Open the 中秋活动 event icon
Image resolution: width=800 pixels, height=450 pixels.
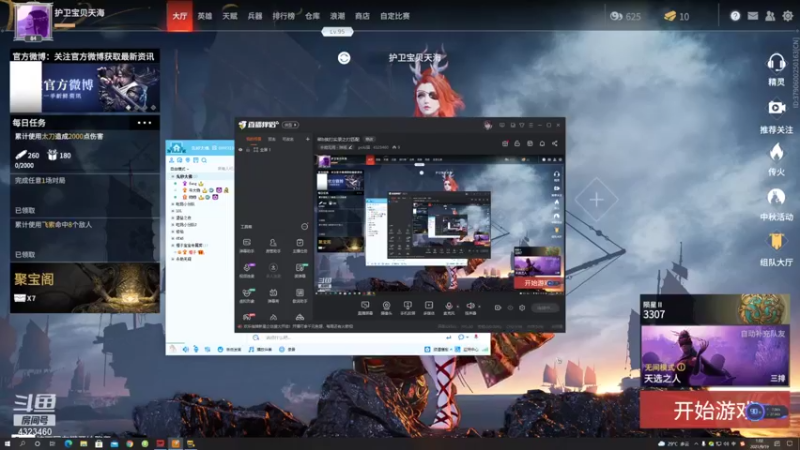coord(776,205)
